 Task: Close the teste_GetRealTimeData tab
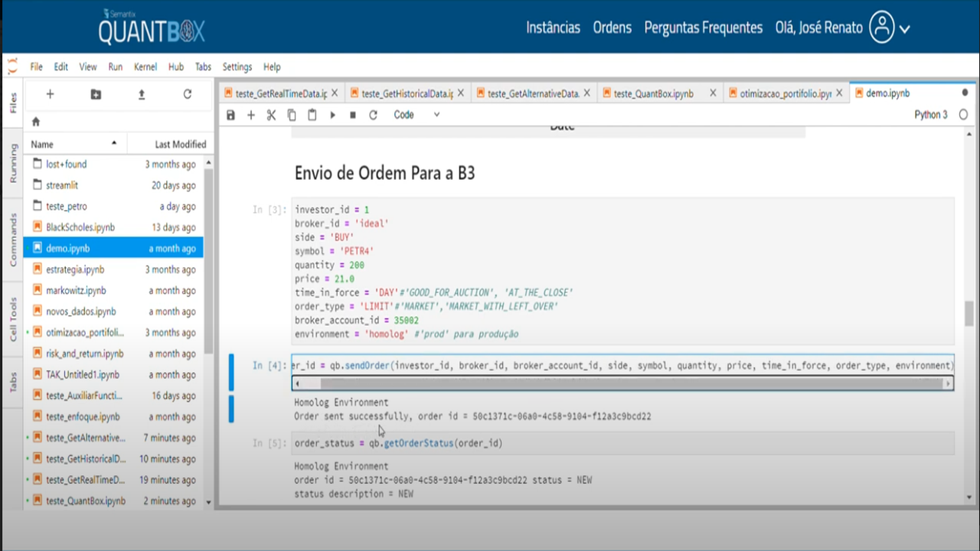(335, 93)
